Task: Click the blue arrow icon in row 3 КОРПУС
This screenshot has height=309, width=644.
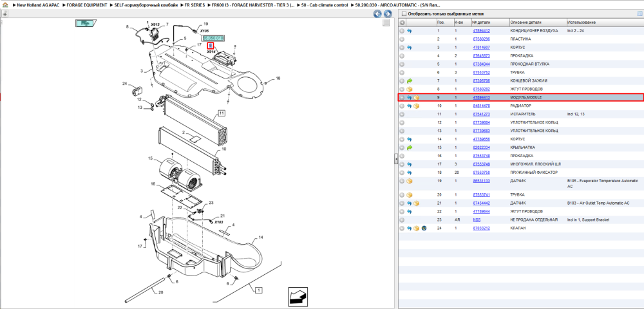Action: pyautogui.click(x=410, y=48)
